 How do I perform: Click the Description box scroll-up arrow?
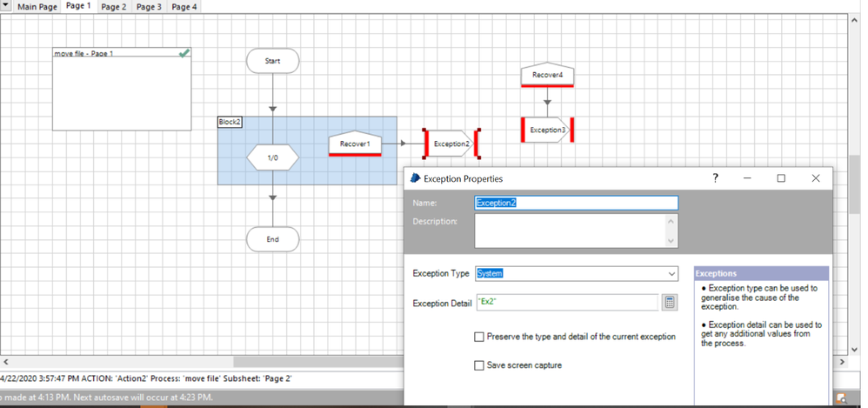(671, 221)
